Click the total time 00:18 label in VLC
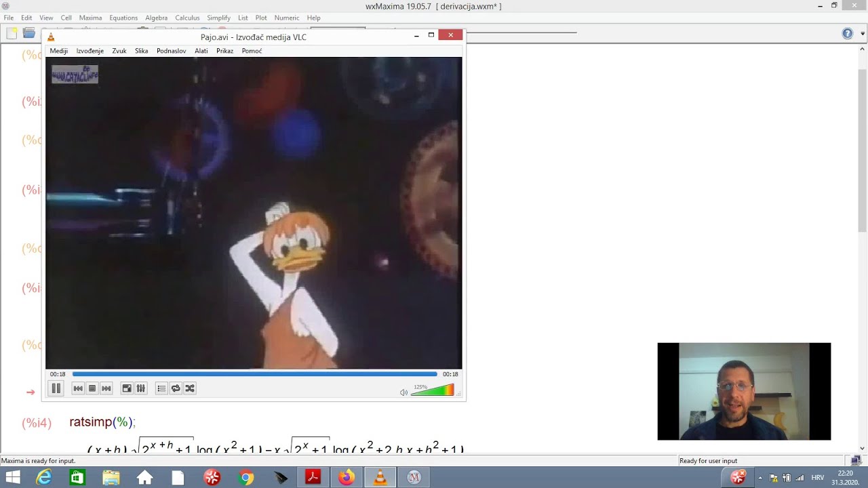 tap(450, 374)
